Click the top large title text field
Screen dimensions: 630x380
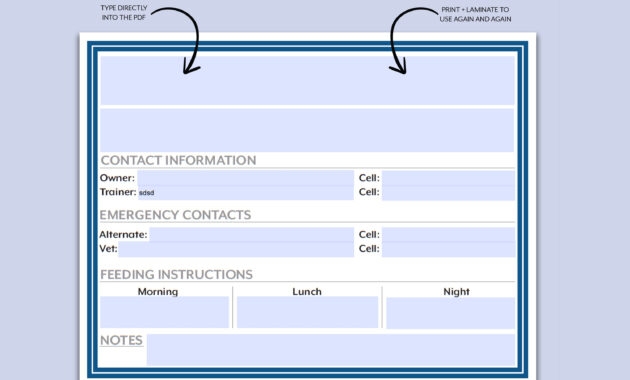(307, 80)
